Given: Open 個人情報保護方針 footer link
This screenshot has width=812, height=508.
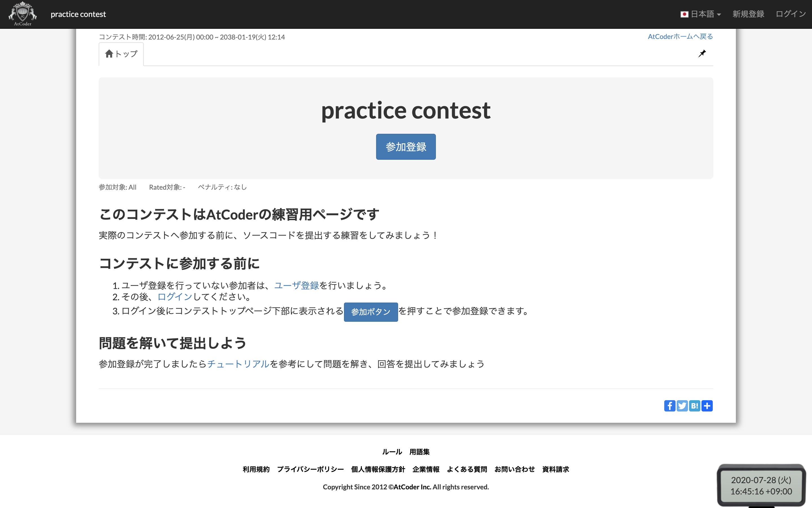Looking at the screenshot, I should point(378,469).
